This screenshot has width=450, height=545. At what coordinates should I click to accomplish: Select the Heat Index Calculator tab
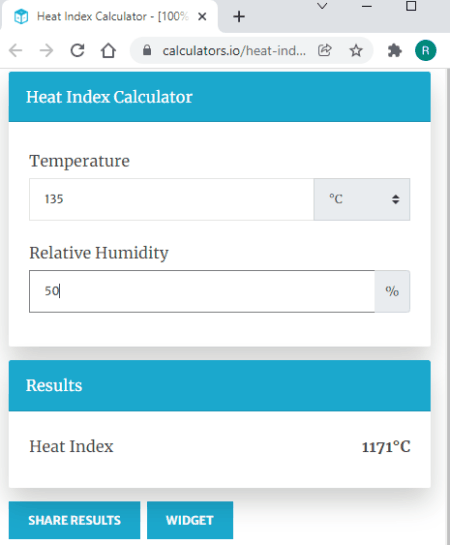click(109, 16)
